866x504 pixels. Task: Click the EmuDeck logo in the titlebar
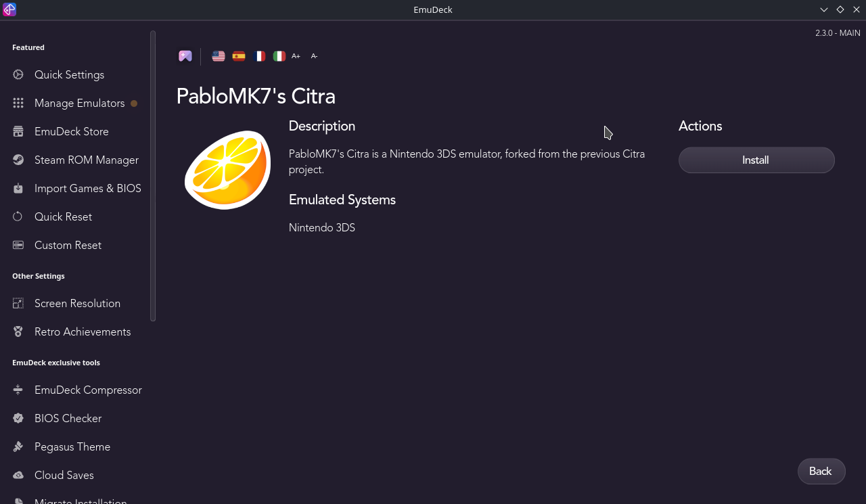point(9,9)
